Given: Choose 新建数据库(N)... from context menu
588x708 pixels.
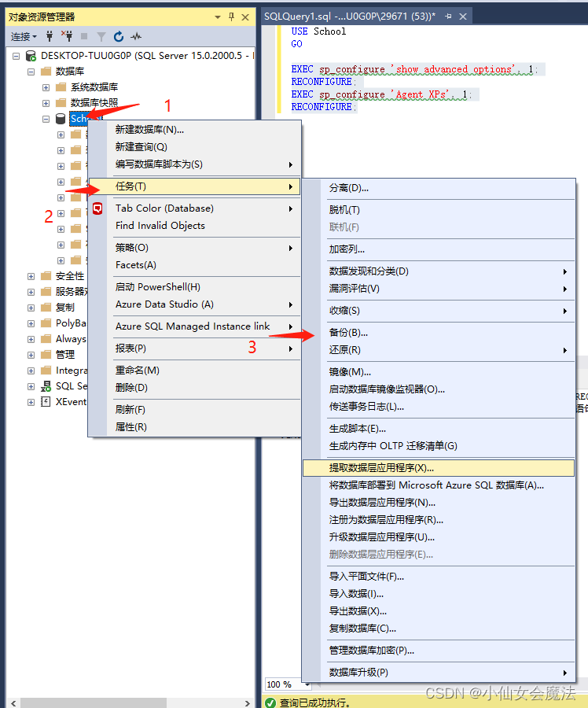Looking at the screenshot, I should [x=195, y=130].
